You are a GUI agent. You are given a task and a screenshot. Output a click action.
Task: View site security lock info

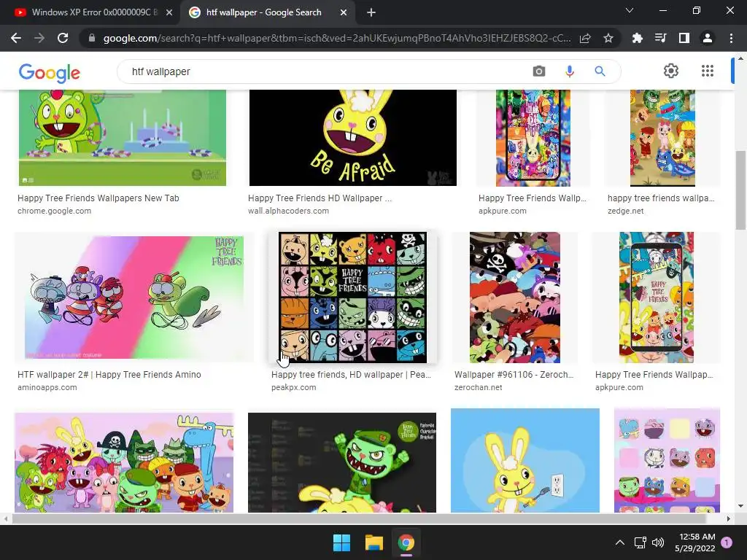[x=92, y=38]
